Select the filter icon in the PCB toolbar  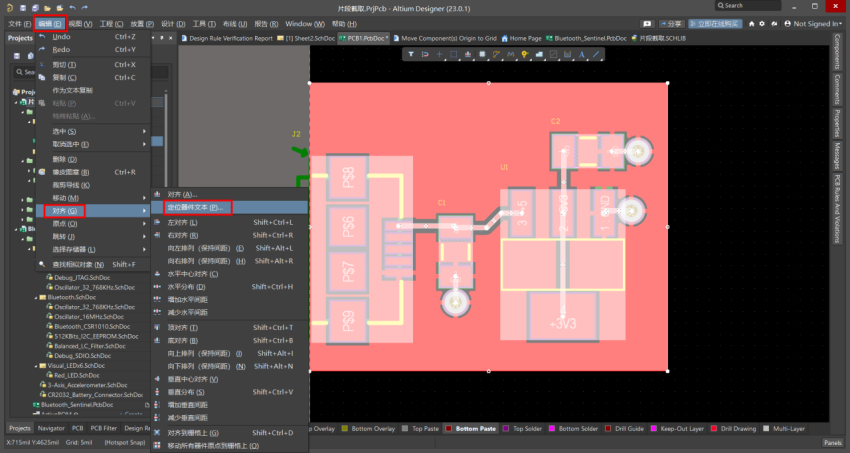411,53
